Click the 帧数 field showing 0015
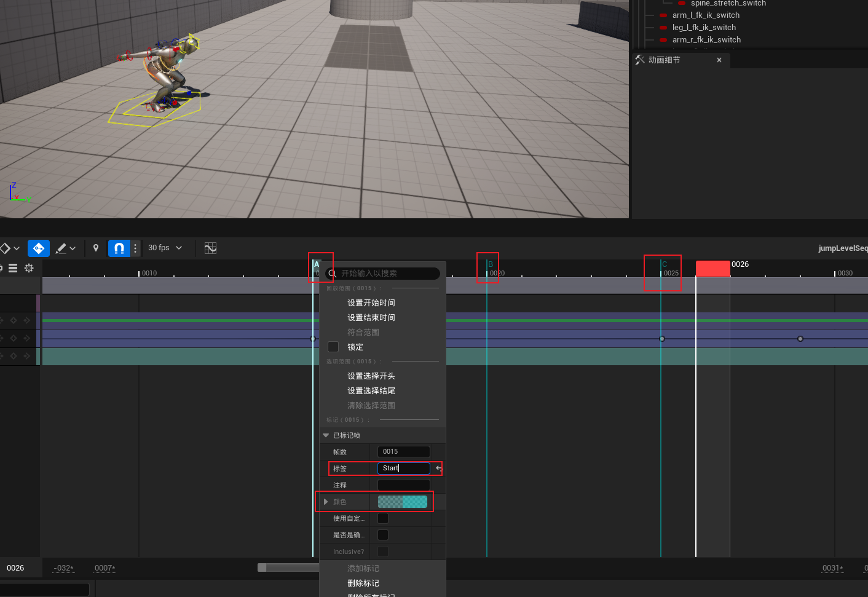Viewport: 868px width, 597px height. 403,452
